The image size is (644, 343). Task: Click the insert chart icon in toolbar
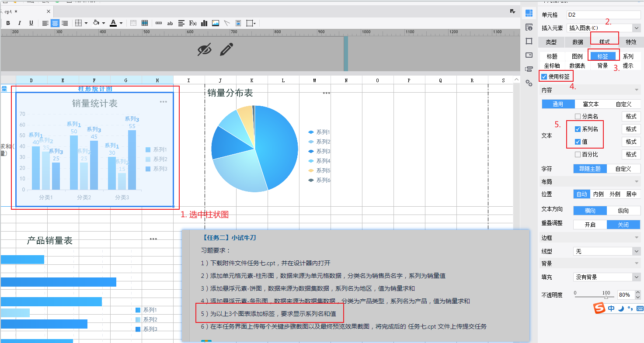tap(204, 23)
